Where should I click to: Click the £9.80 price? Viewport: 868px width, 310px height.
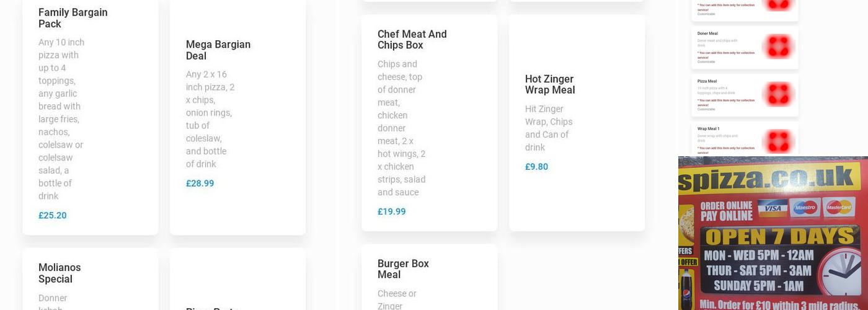coord(537,167)
